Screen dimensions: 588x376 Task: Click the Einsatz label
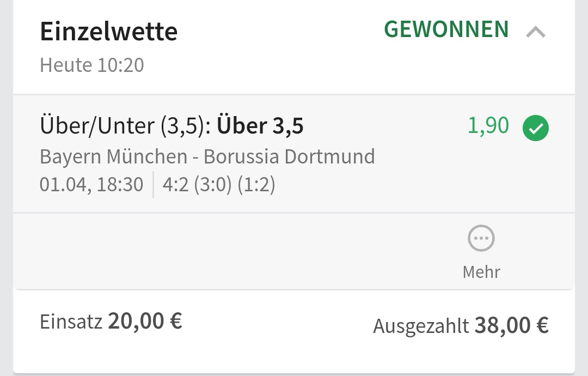point(71,322)
